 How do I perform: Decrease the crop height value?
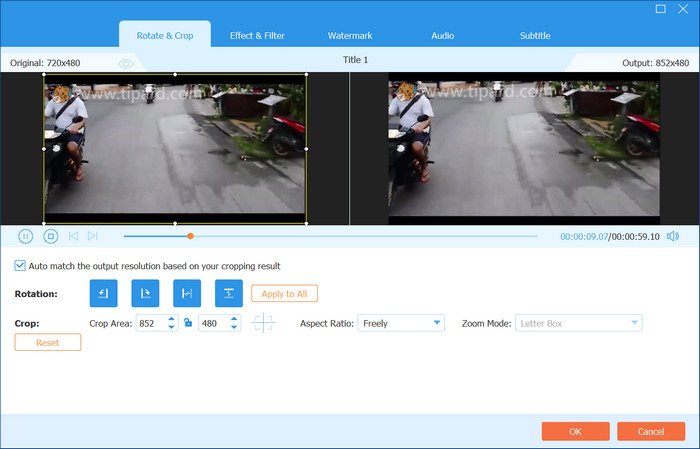point(234,327)
